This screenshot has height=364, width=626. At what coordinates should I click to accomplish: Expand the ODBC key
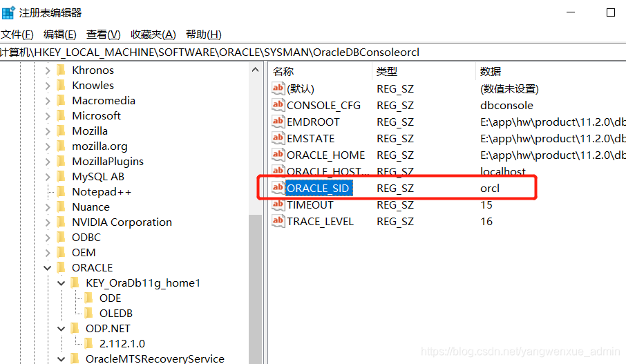click(48, 238)
